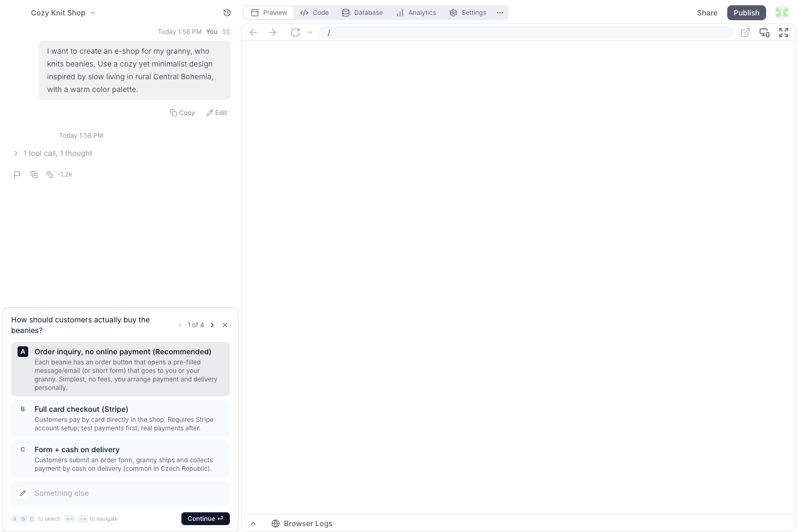Go back in preview navigation

(253, 32)
